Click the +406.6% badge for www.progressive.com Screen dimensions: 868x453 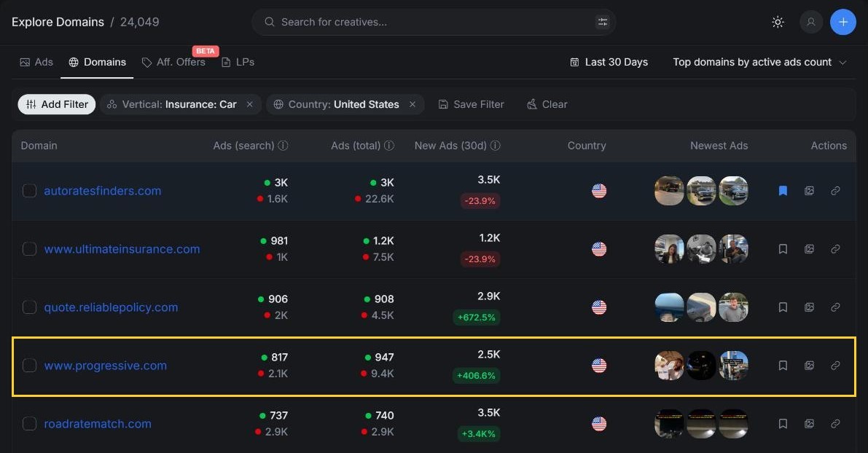476,376
